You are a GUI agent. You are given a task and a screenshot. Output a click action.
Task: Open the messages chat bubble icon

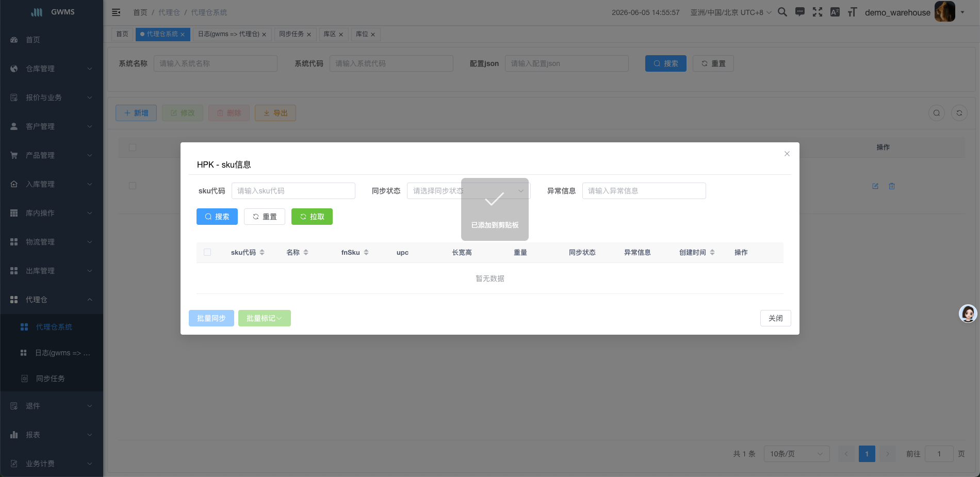tap(800, 12)
